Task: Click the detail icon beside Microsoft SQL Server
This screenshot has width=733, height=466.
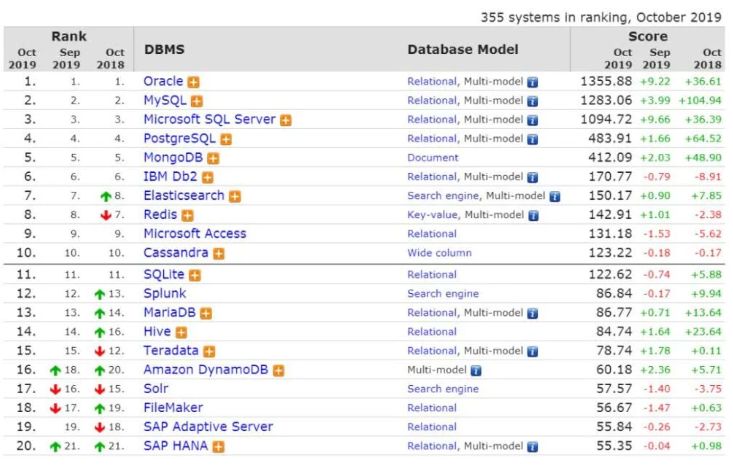Action: 286,120
